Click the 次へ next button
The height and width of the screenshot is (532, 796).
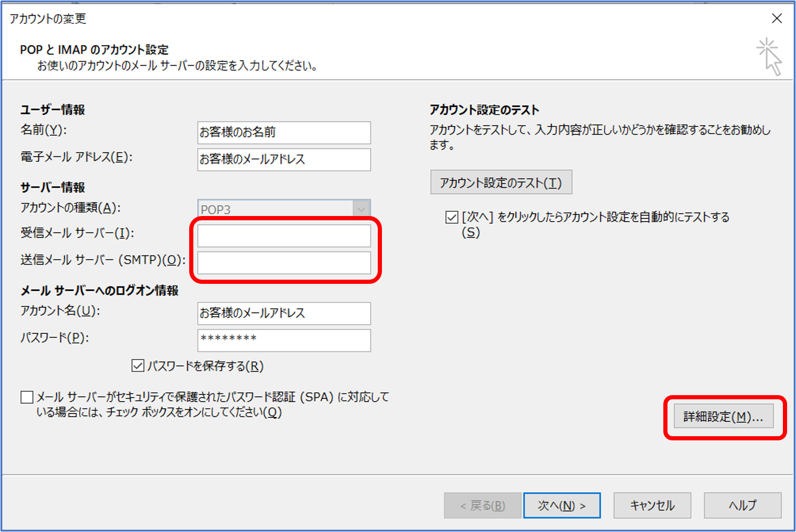(562, 505)
